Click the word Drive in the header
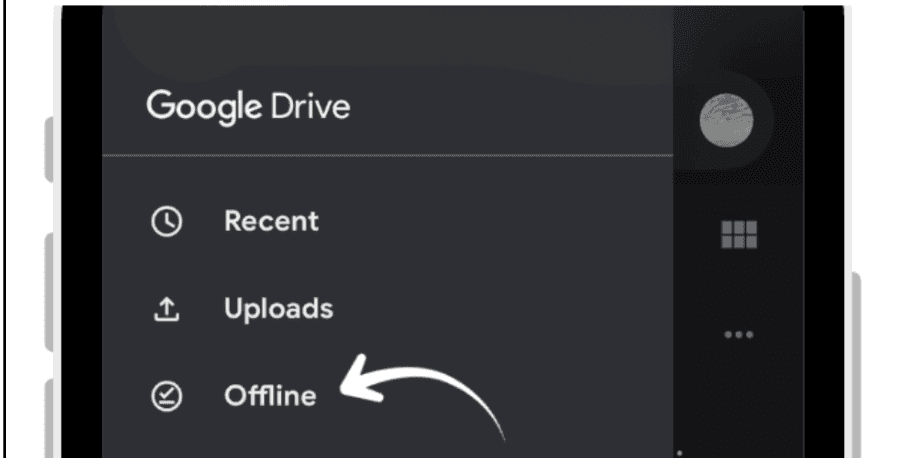Screen dimensions: 900x458 [310, 106]
